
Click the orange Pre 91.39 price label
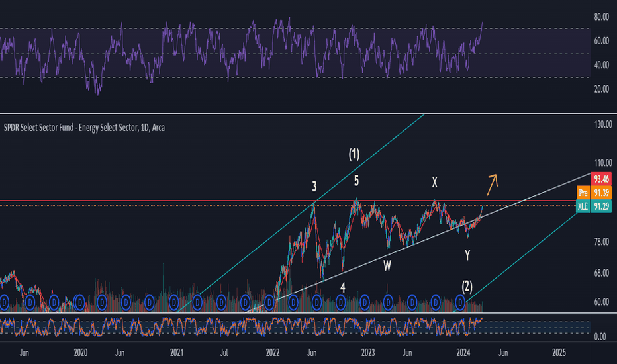click(x=594, y=193)
